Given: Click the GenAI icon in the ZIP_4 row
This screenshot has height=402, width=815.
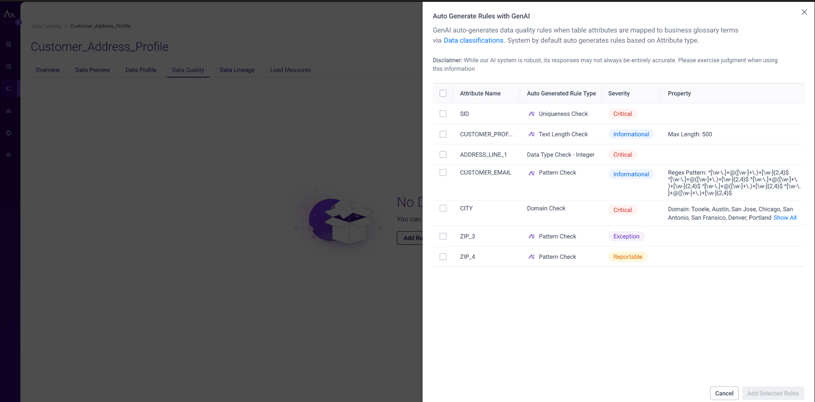Looking at the screenshot, I should pos(531,257).
